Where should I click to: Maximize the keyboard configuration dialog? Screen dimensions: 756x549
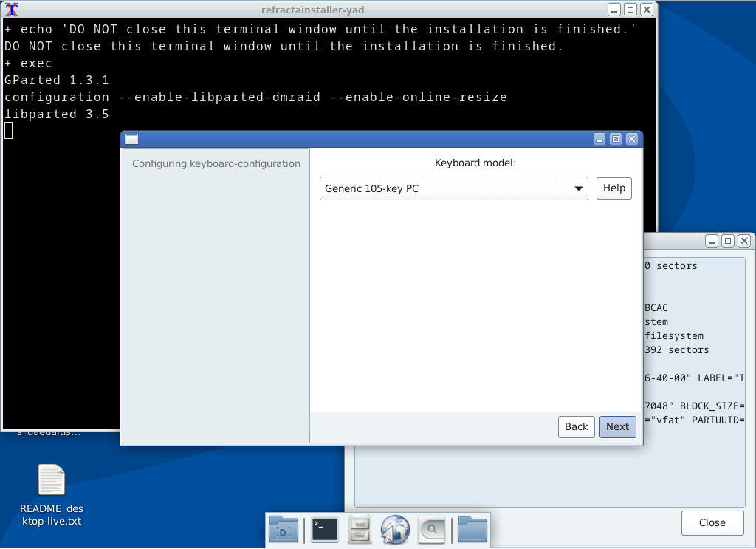pyautogui.click(x=615, y=139)
